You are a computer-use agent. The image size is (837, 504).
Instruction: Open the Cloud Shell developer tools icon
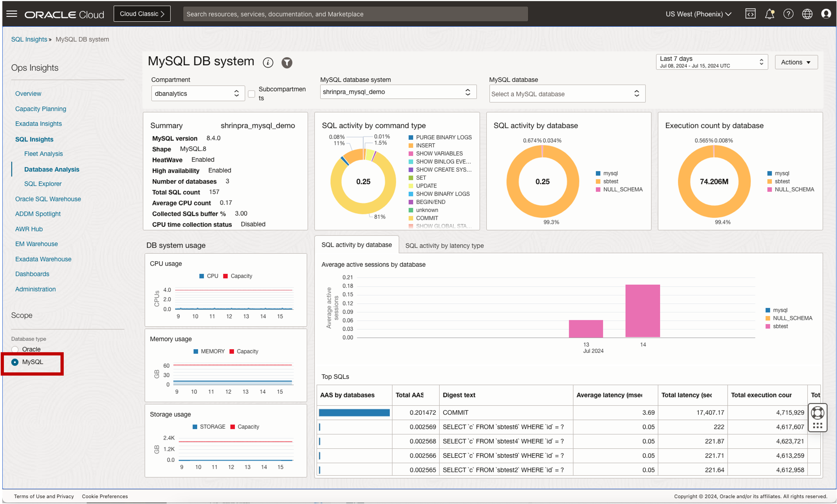[x=750, y=14]
